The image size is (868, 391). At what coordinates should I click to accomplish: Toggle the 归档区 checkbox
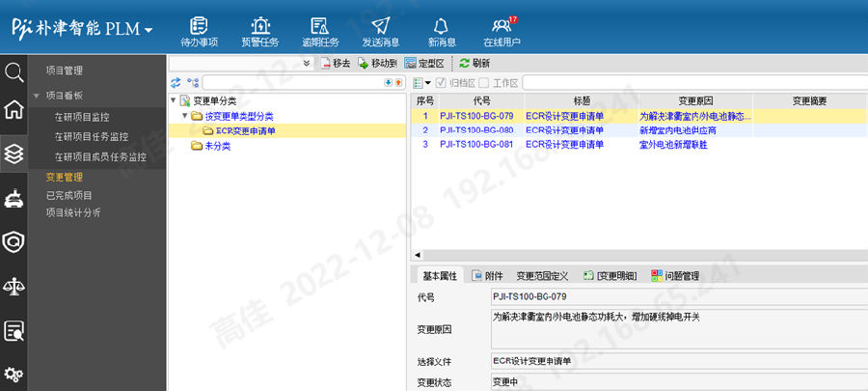(441, 82)
